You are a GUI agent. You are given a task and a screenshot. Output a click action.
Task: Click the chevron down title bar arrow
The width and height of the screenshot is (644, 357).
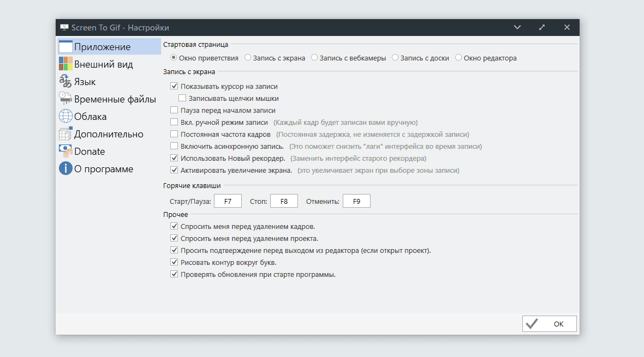[x=517, y=27]
